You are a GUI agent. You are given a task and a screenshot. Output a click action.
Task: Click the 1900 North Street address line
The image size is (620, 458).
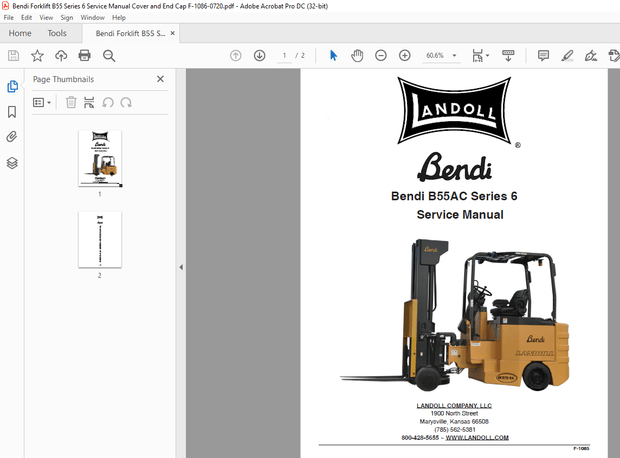tap(454, 414)
